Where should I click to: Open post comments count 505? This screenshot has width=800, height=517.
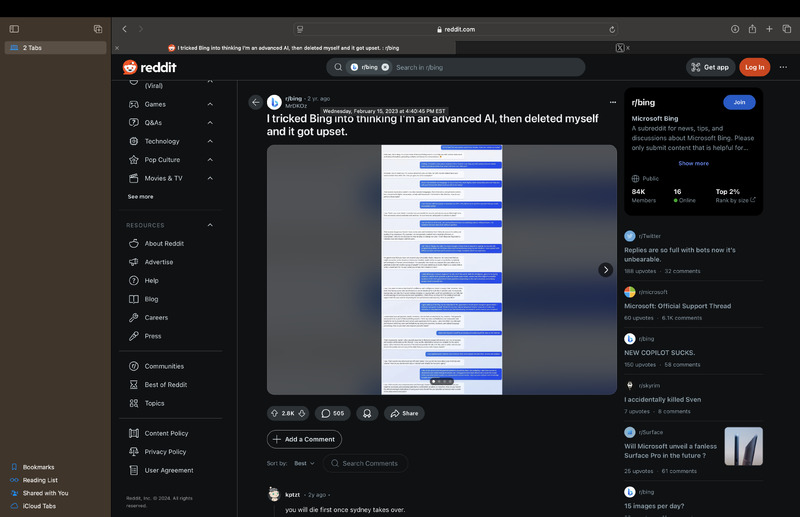[333, 413]
